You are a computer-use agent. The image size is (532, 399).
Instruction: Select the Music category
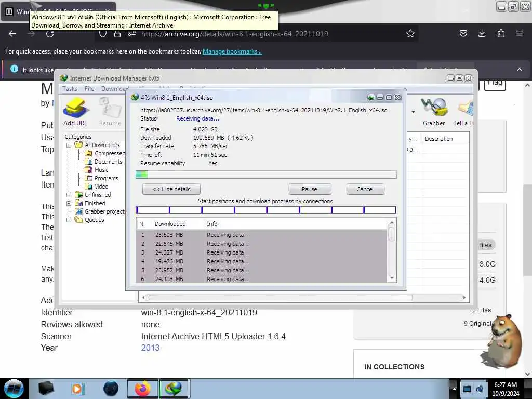coord(101,170)
